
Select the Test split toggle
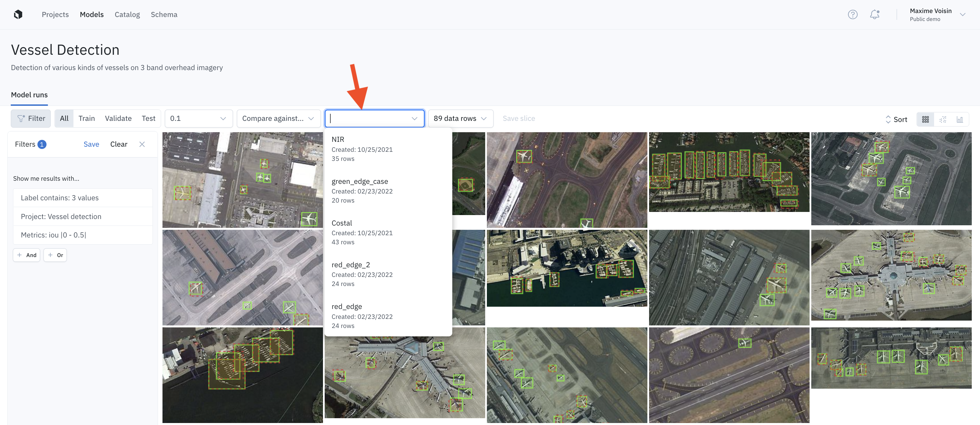click(x=148, y=118)
